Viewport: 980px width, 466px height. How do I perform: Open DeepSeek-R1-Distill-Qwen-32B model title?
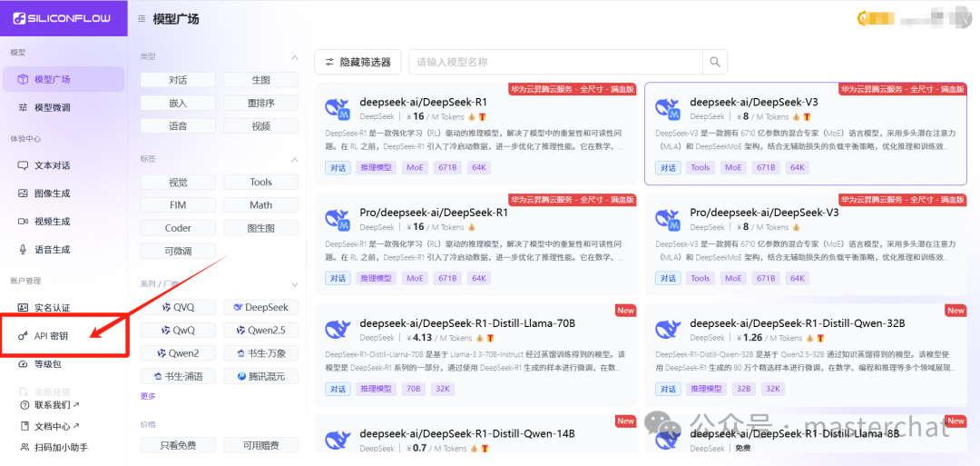click(798, 323)
